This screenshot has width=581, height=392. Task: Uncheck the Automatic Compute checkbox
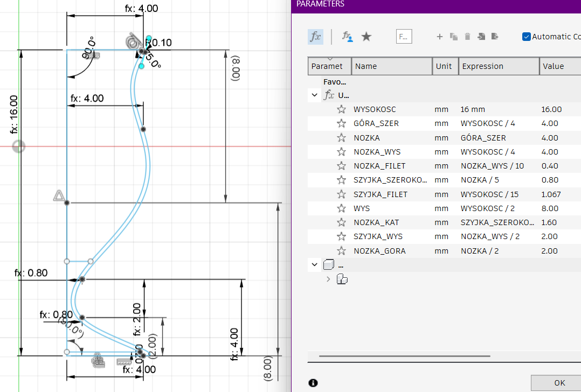click(x=527, y=37)
